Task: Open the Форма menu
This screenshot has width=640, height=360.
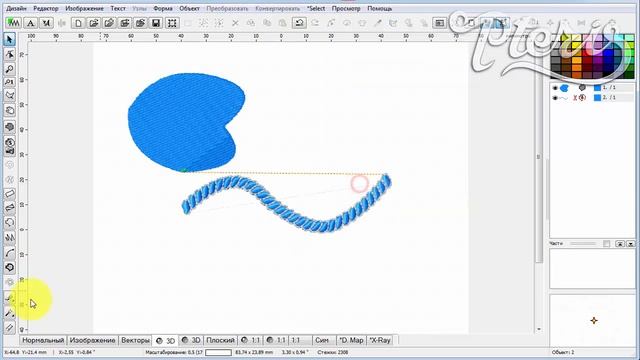Action: click(162, 8)
